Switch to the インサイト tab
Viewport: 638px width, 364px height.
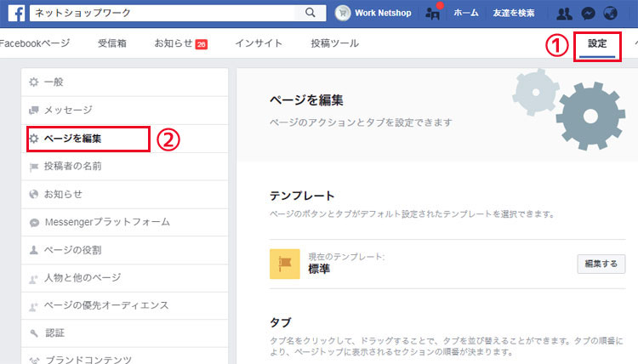(259, 43)
